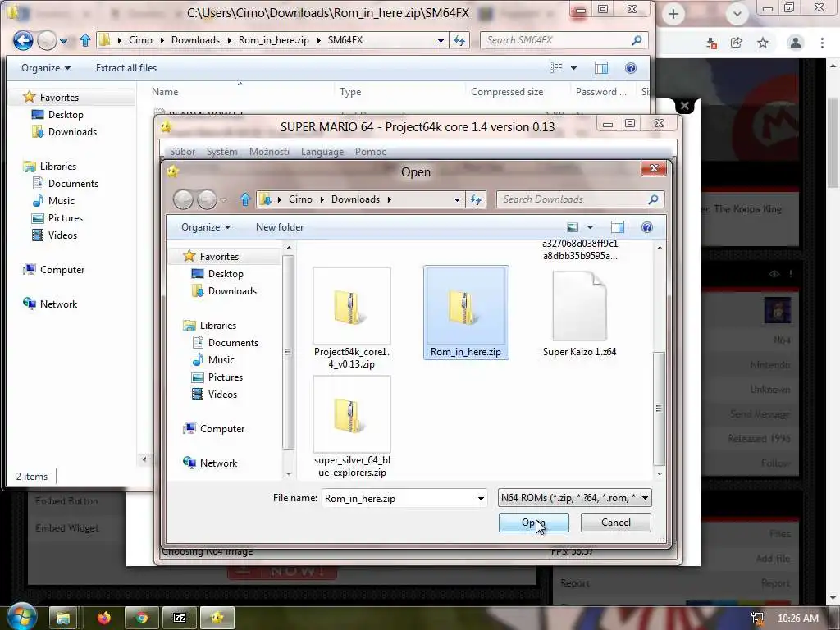This screenshot has height=630, width=840.
Task: Open Organize menu in Explorer window
Action: click(x=46, y=68)
